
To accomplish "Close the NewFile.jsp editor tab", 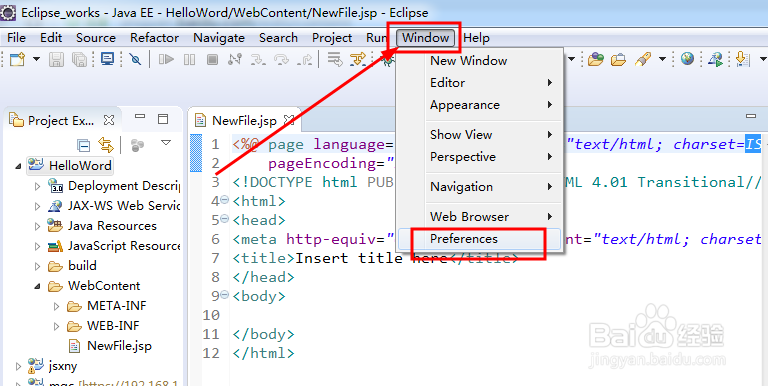I will tap(289, 120).
